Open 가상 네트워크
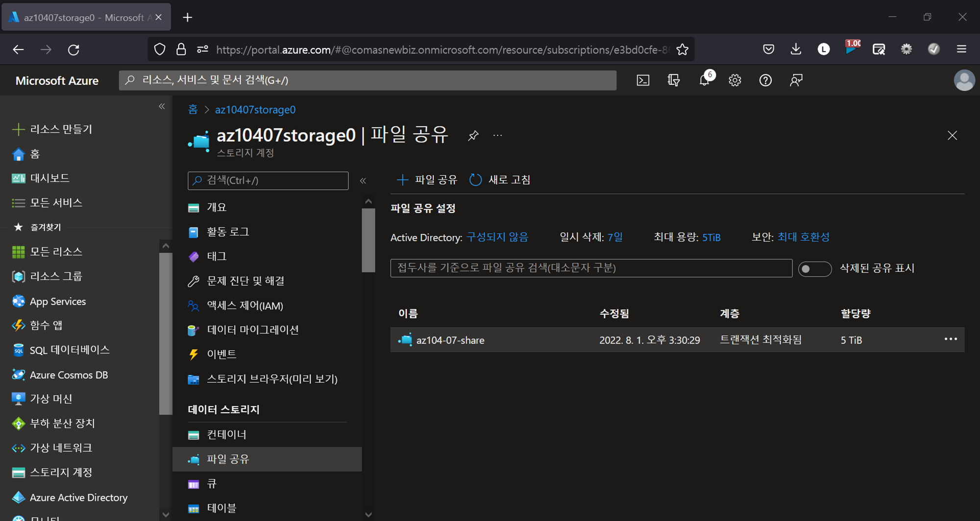Image resolution: width=980 pixels, height=521 pixels. (52, 448)
